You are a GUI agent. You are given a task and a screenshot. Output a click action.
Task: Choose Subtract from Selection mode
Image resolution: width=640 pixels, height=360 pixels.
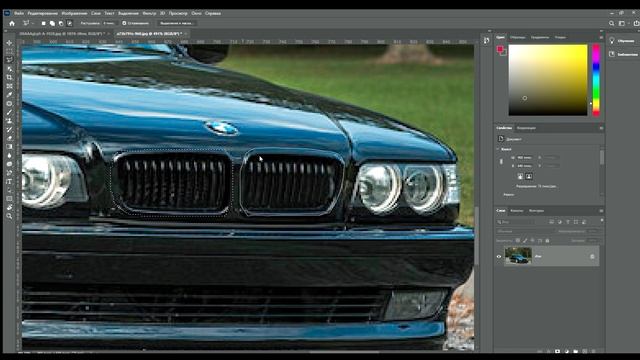click(x=61, y=23)
